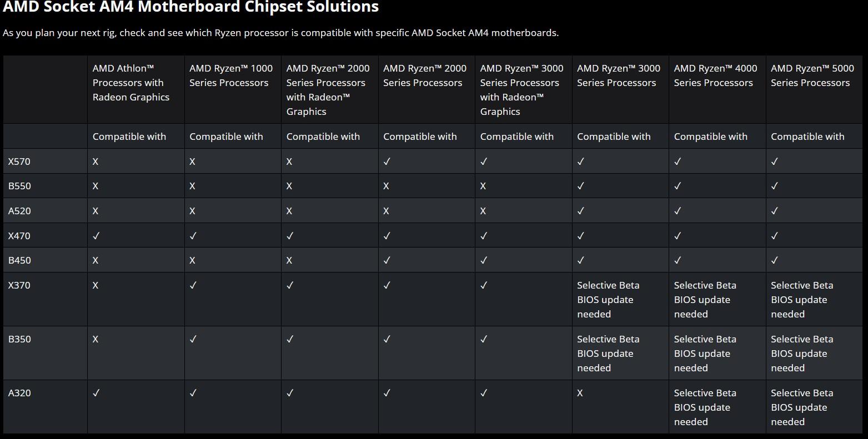Click the AMD Athlon Processors with Radeon Graphics header

pos(131,83)
